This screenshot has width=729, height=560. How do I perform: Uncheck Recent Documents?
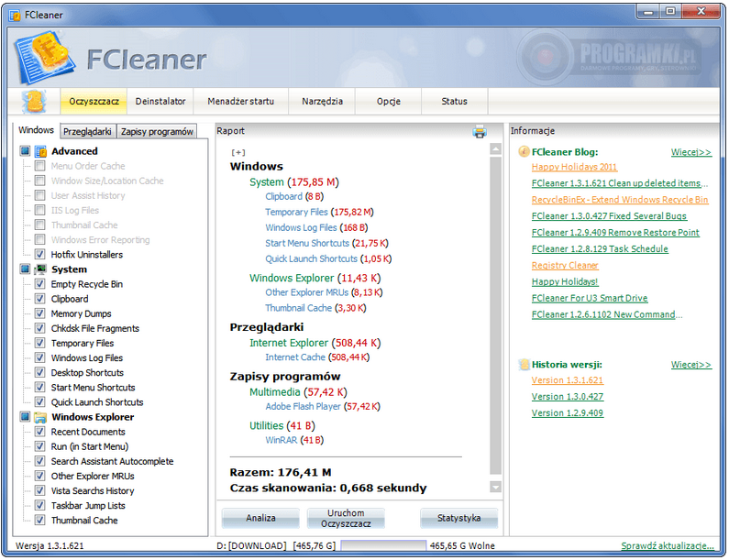click(40, 432)
